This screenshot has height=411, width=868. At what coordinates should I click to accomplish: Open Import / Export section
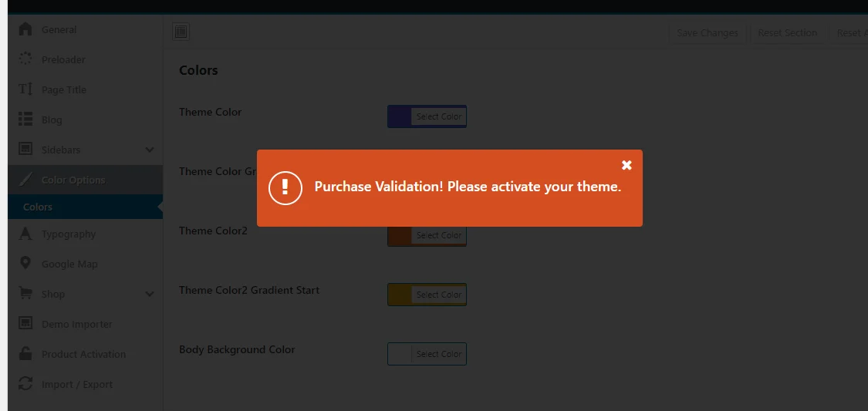(85, 385)
